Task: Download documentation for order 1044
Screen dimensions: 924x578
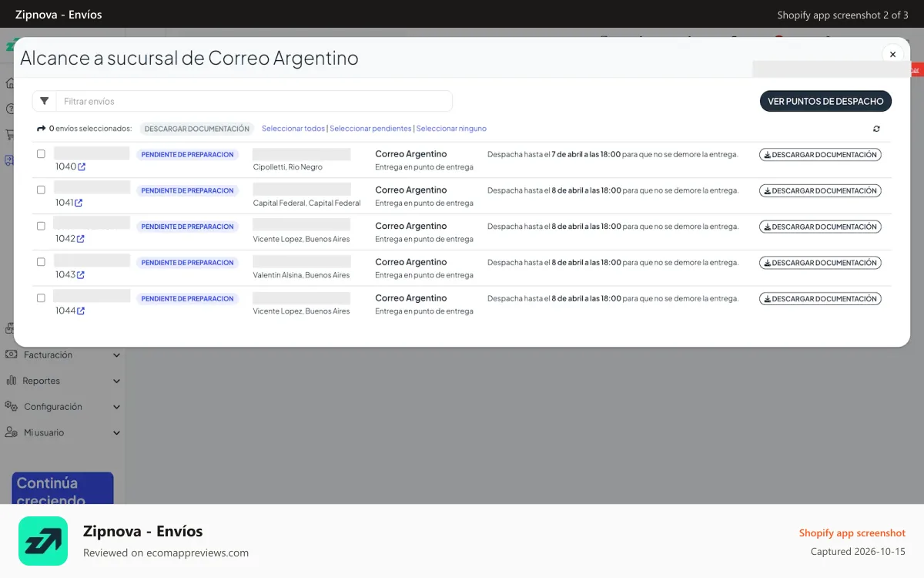Action: point(820,298)
